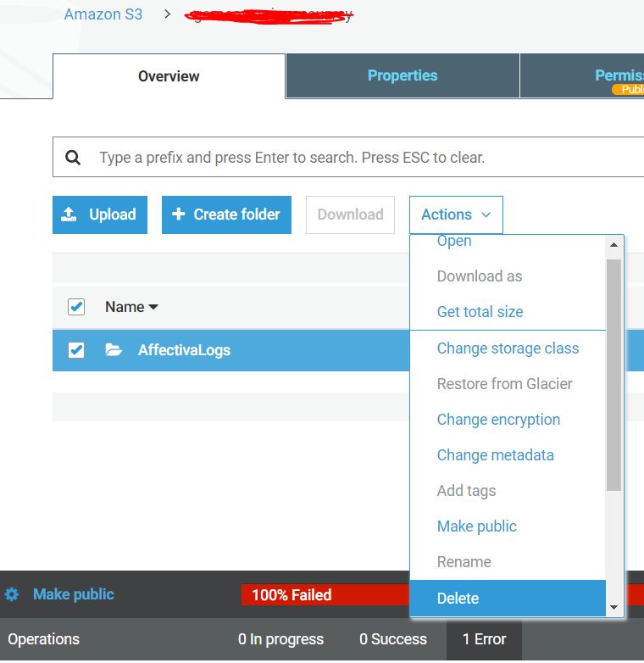Uncheck the select-all checkbox in header
Screen dimensions: 644x663
(x=76, y=307)
